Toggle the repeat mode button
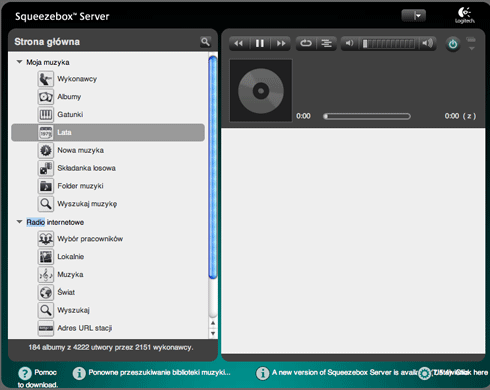 (x=306, y=43)
